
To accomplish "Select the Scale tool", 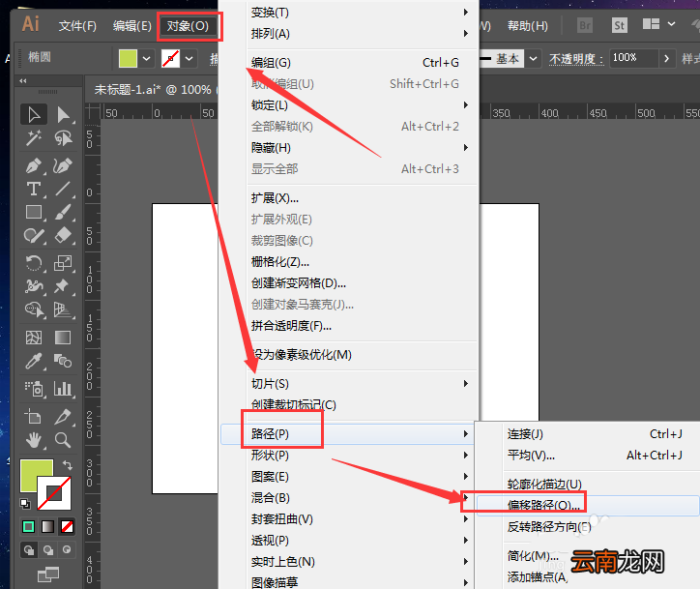I will (x=63, y=262).
